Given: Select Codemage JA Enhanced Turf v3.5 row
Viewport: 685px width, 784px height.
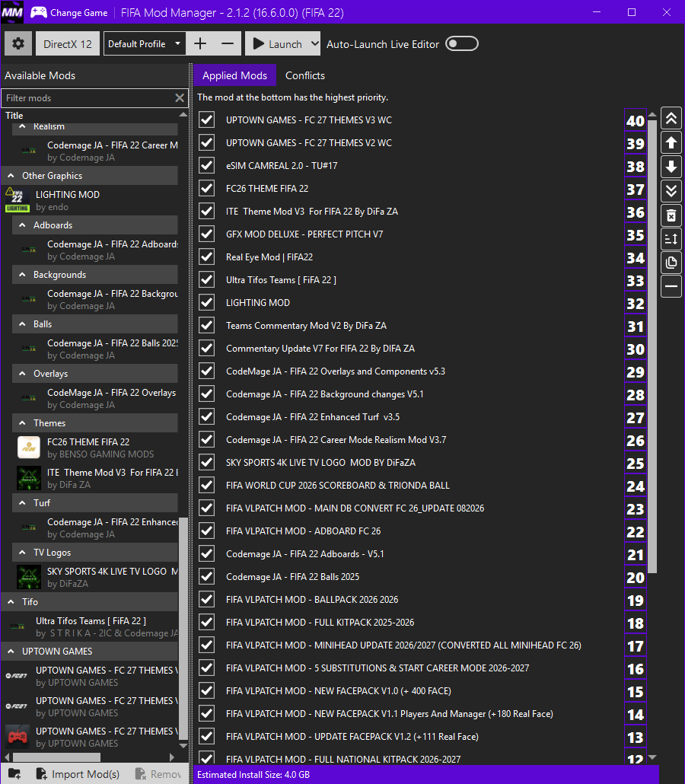Looking at the screenshot, I should pyautogui.click(x=313, y=417).
